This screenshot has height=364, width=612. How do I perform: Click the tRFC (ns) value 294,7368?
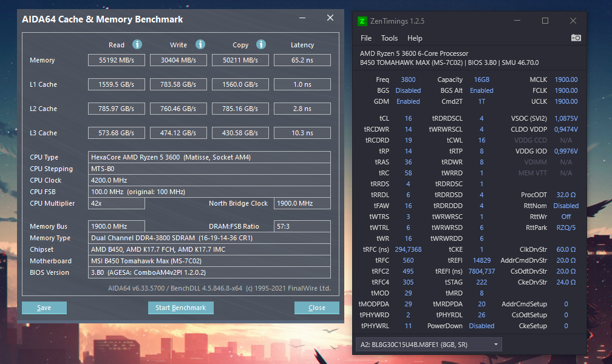click(408, 250)
